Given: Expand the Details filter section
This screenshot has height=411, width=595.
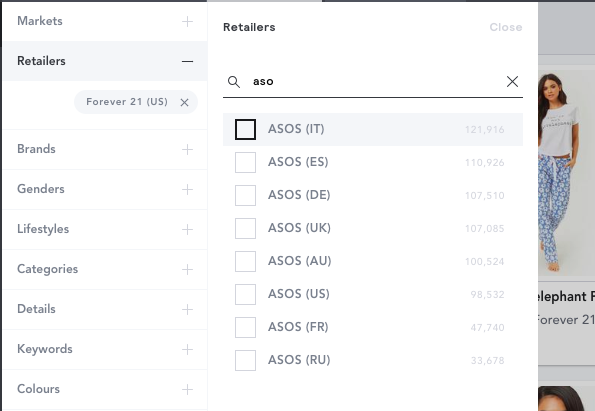Looking at the screenshot, I should 105,309.
